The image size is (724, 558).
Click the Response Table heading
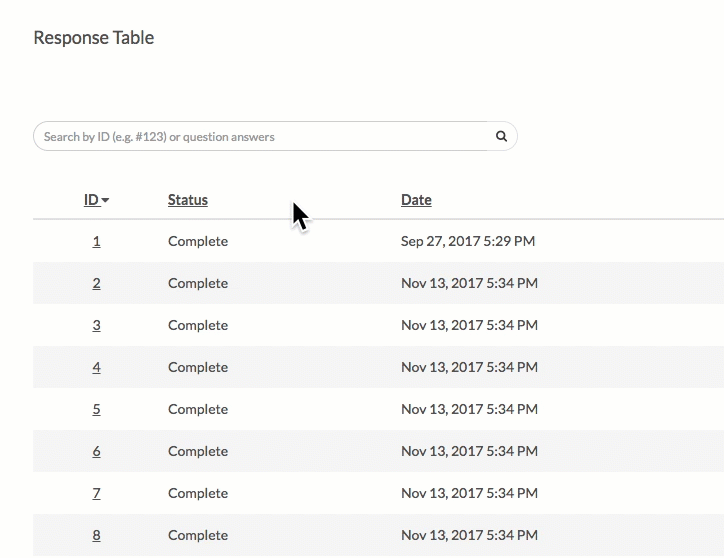pos(94,38)
